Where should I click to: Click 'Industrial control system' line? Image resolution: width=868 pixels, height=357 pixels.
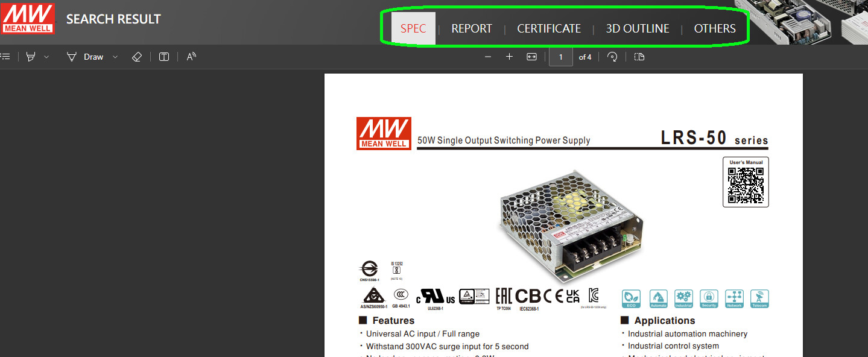coord(673,346)
